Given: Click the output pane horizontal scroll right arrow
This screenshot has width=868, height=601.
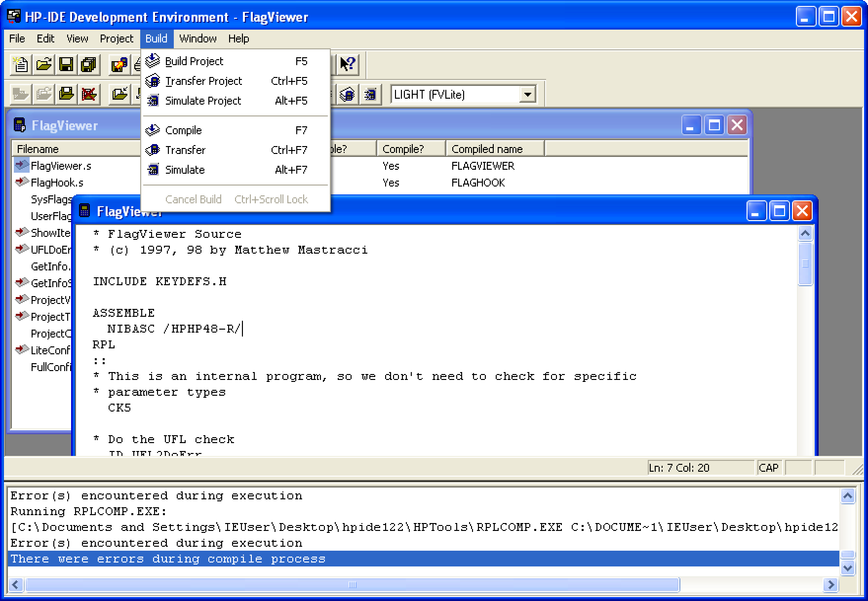Looking at the screenshot, I should coord(831,585).
